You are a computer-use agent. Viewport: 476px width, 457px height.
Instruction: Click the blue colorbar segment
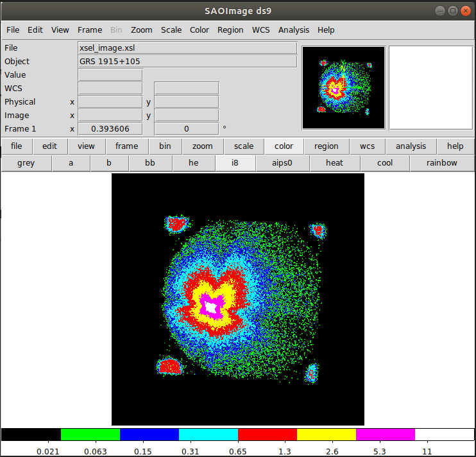(149, 435)
